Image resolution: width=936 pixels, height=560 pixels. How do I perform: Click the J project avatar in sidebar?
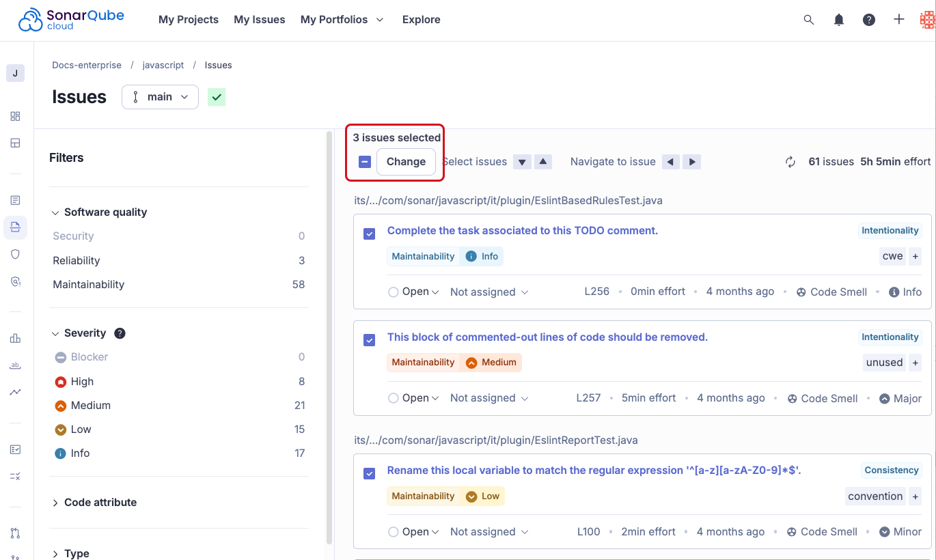coord(15,73)
